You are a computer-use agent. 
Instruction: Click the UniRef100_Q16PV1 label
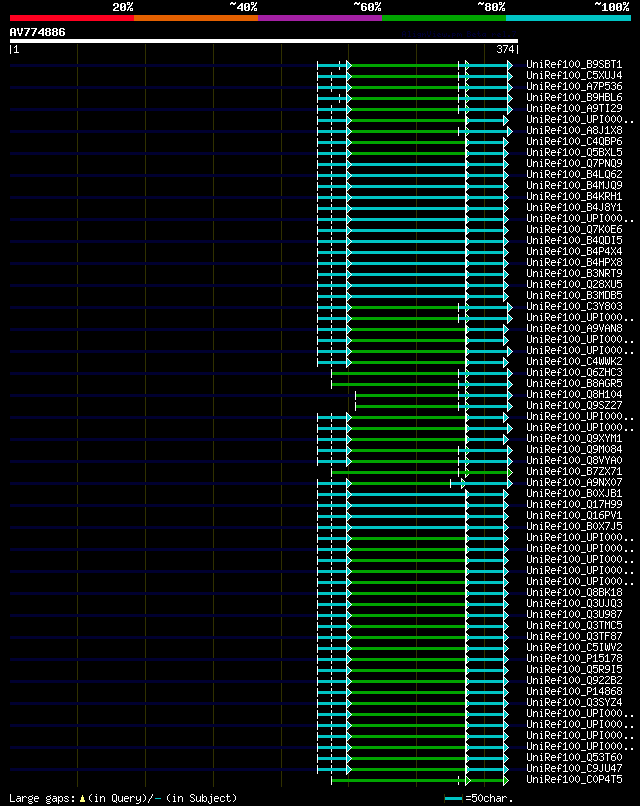pyautogui.click(x=574, y=516)
